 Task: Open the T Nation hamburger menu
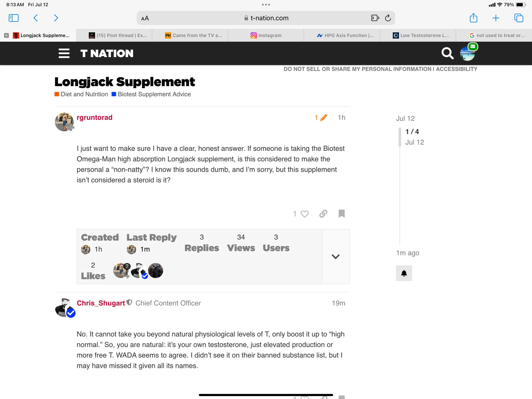64,53
